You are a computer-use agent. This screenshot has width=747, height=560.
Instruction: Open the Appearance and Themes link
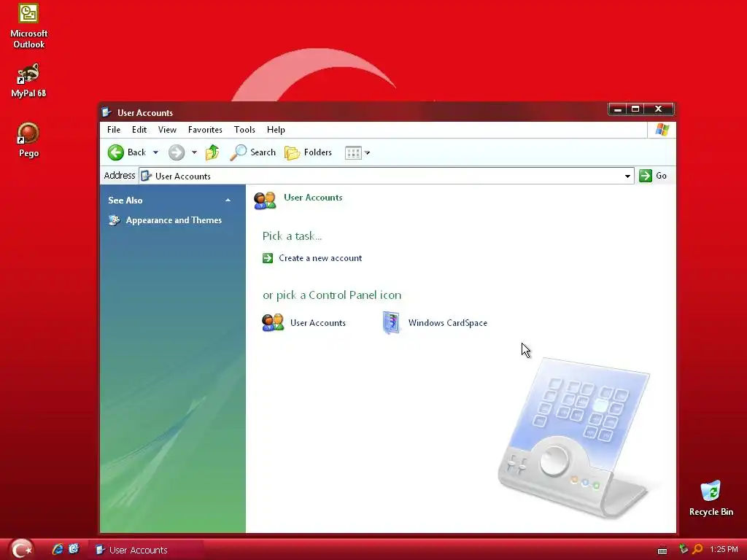click(174, 220)
